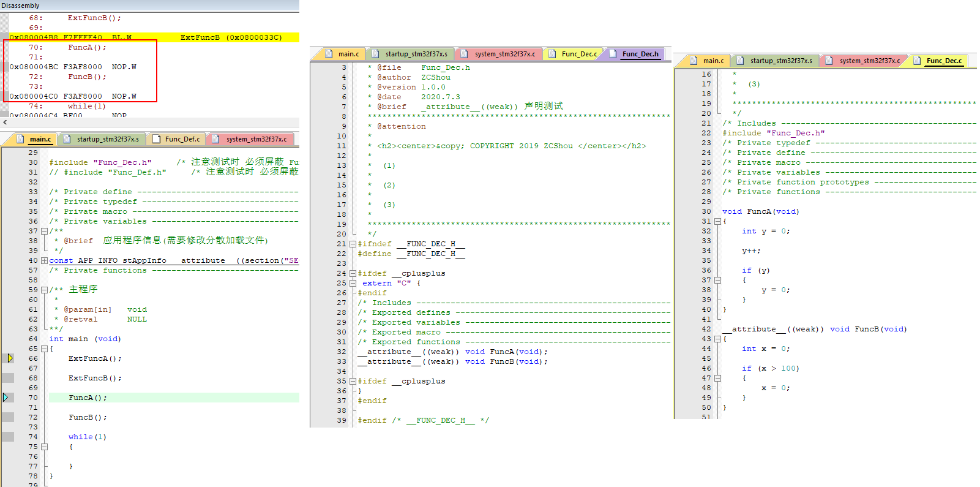This screenshot has height=487, width=980.
Task: Click the file icon of the right panel startup_stm32f37x.s tab
Action: point(740,61)
